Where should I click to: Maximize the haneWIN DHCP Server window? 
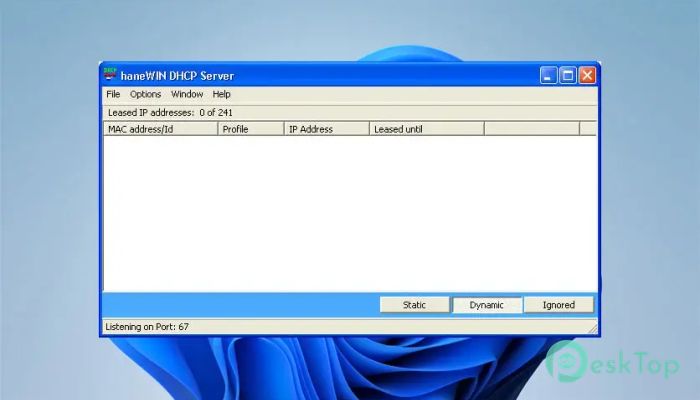[568, 75]
